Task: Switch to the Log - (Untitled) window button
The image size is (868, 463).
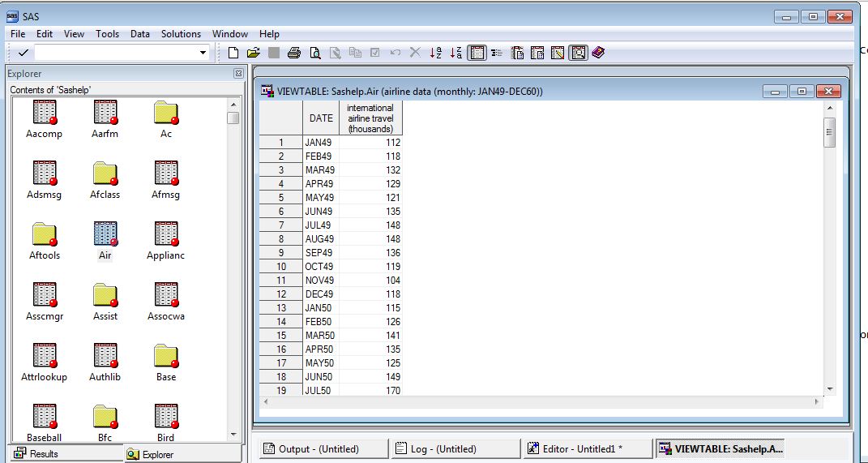Action: (x=455, y=448)
